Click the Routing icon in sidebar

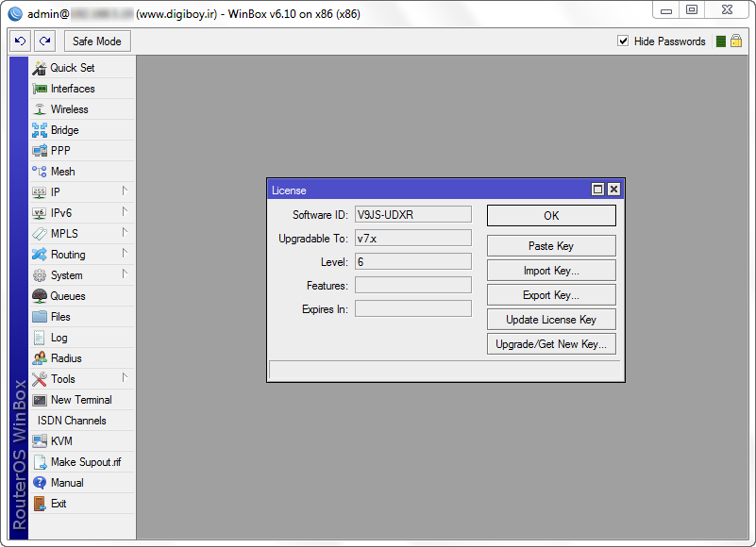pos(40,255)
